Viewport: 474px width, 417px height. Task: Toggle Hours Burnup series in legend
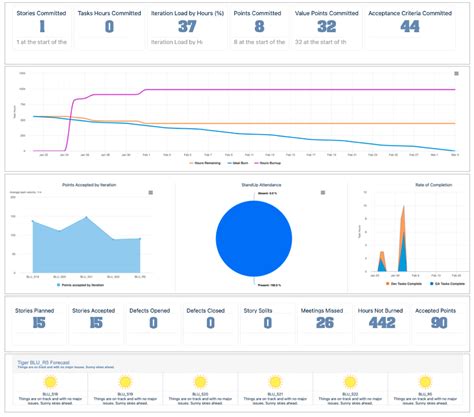268,163
